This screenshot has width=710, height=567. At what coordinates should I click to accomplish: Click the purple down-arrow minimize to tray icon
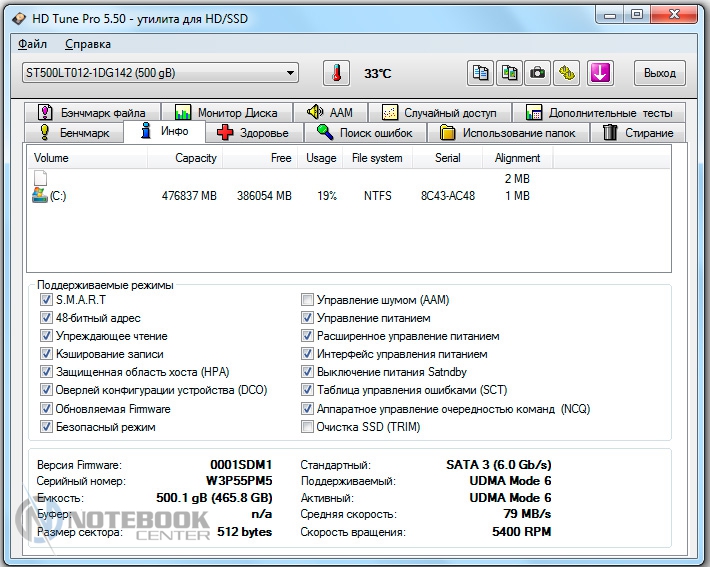600,73
